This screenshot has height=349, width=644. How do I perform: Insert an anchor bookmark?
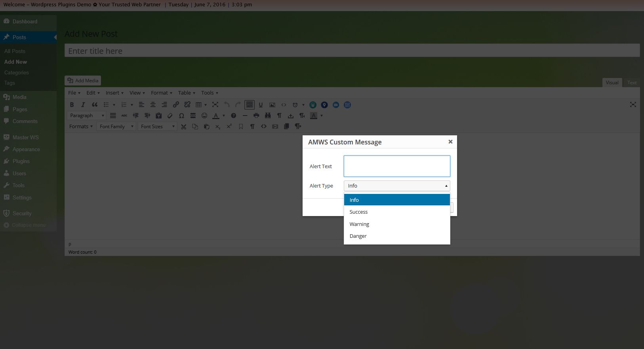pyautogui.click(x=241, y=127)
